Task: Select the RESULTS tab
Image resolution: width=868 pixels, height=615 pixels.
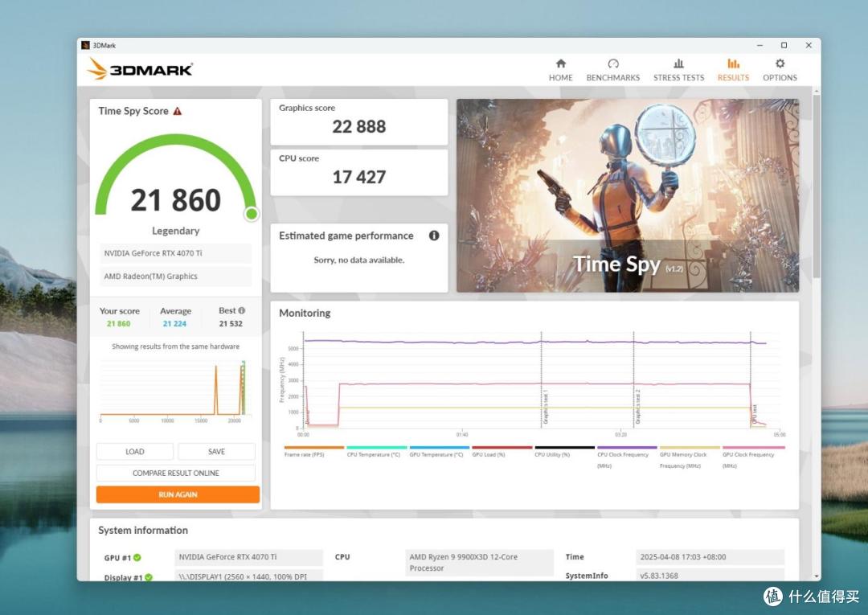Action: point(733,70)
